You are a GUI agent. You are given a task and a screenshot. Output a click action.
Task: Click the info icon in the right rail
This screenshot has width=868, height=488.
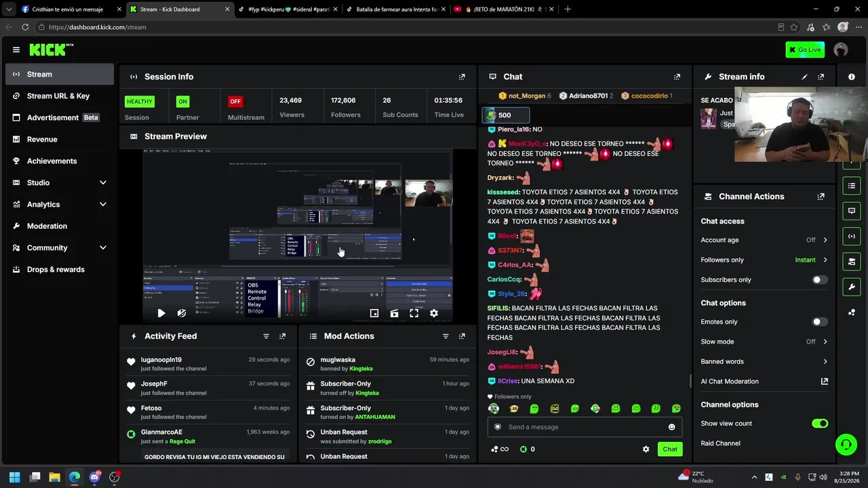point(852,77)
